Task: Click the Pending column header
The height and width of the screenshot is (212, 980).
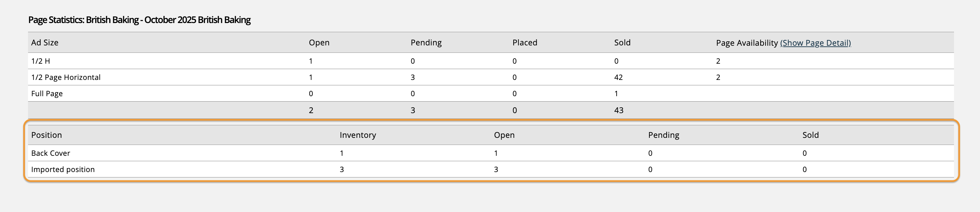Action: [426, 43]
